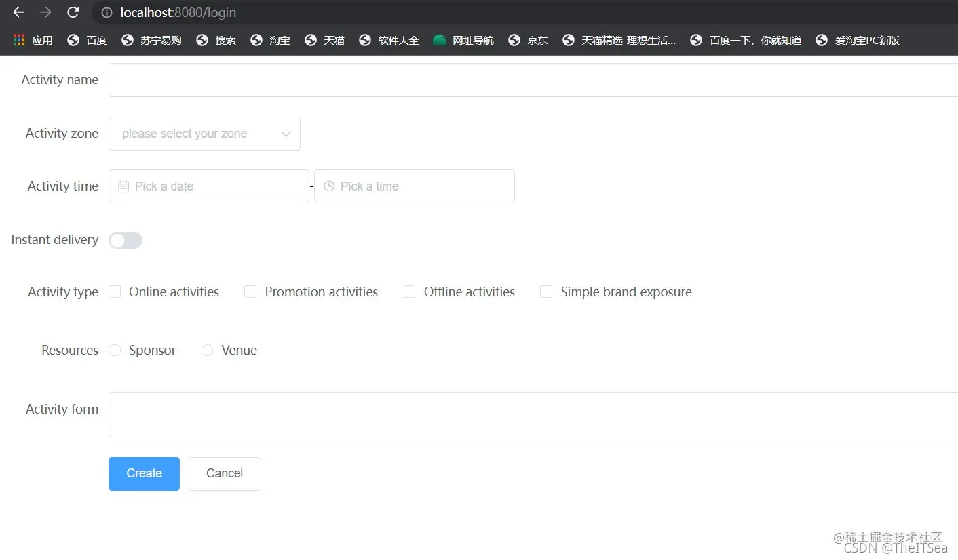Select the Venue radio button
The height and width of the screenshot is (560, 958).
(x=208, y=350)
